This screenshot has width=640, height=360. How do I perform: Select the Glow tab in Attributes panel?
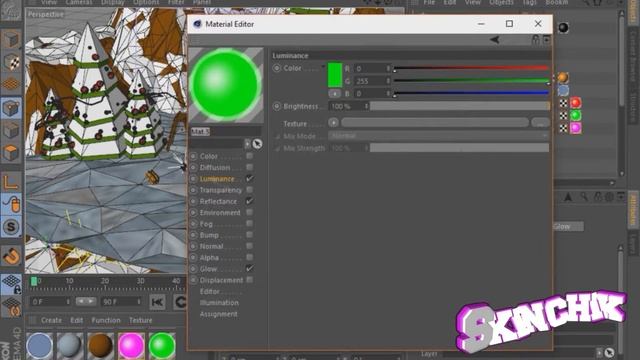click(568, 227)
